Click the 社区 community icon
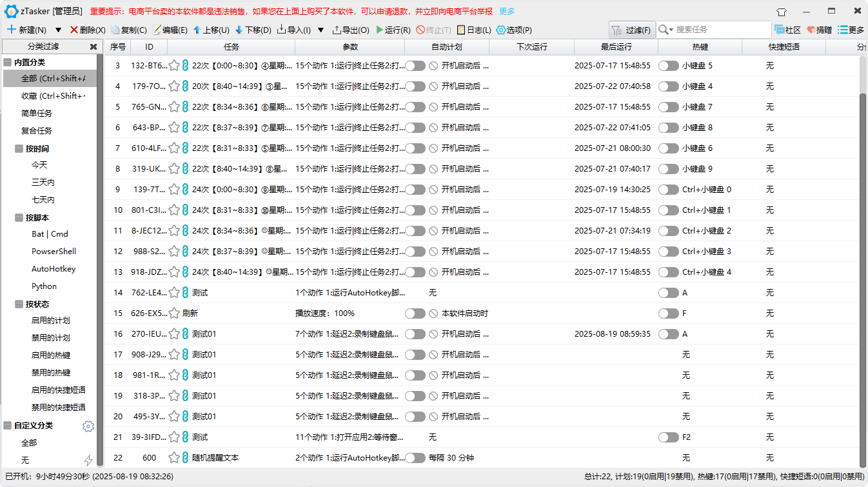The image size is (868, 487). click(781, 30)
